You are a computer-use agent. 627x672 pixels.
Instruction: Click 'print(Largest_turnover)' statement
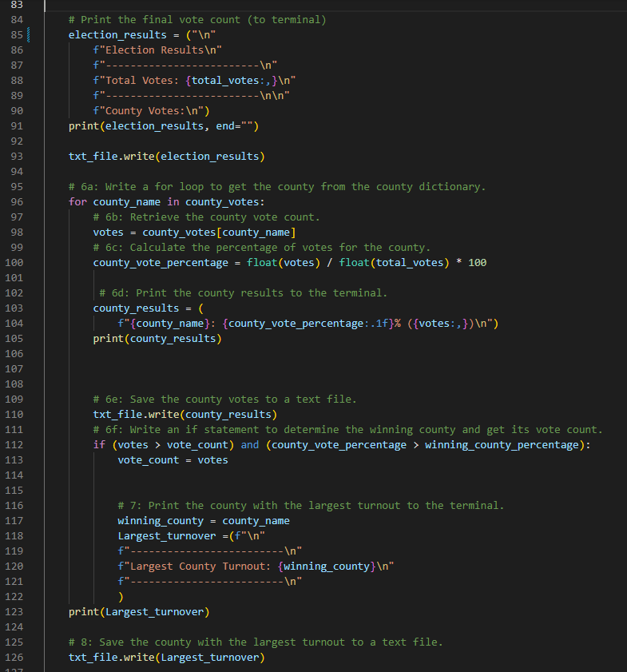(139, 612)
